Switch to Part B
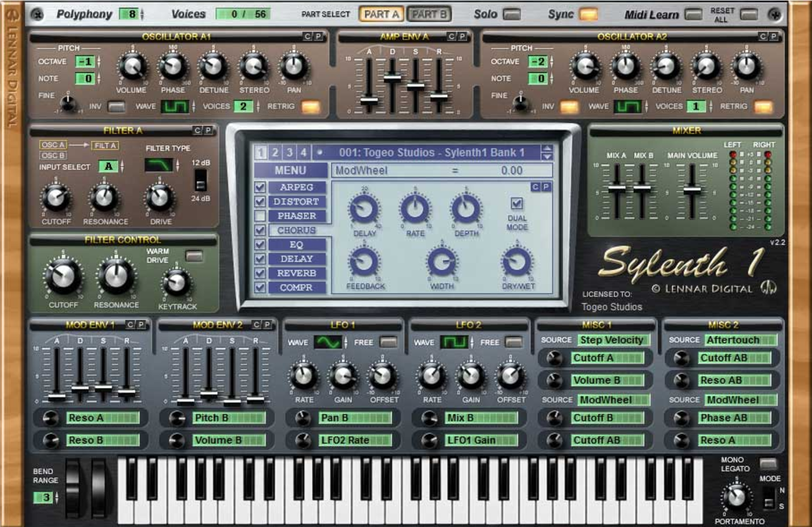The height and width of the screenshot is (527, 812). click(x=429, y=14)
